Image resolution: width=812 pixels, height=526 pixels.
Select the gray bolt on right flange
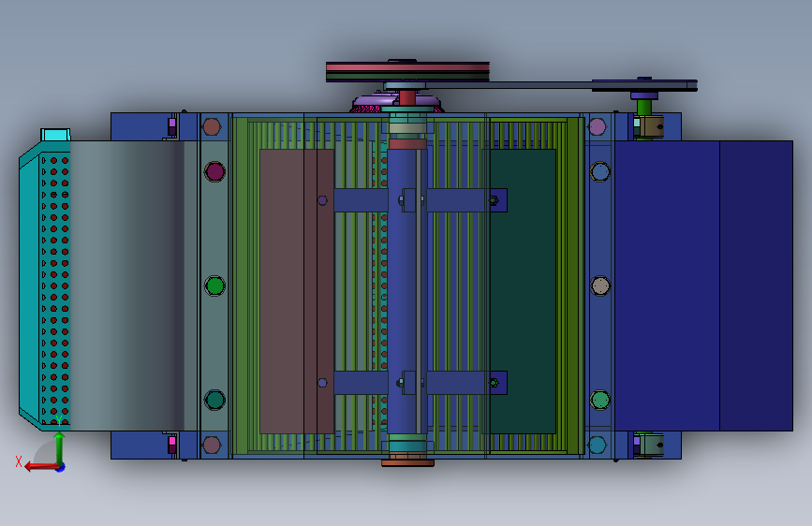[x=600, y=285]
